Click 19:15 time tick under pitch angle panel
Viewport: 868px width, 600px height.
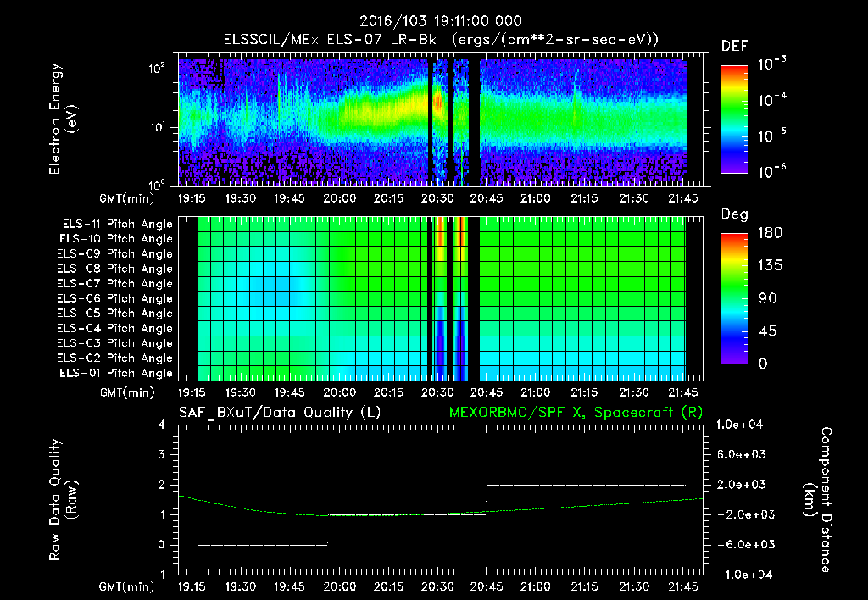click(x=192, y=392)
